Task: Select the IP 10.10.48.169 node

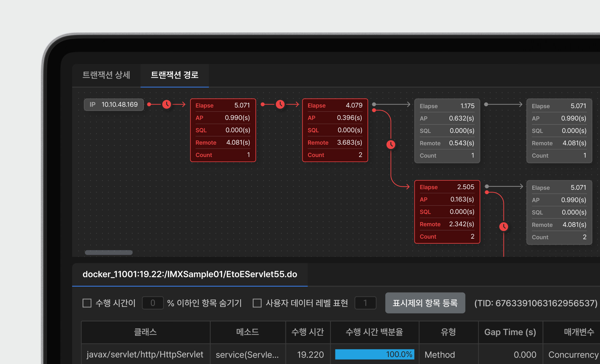Action: [x=114, y=104]
